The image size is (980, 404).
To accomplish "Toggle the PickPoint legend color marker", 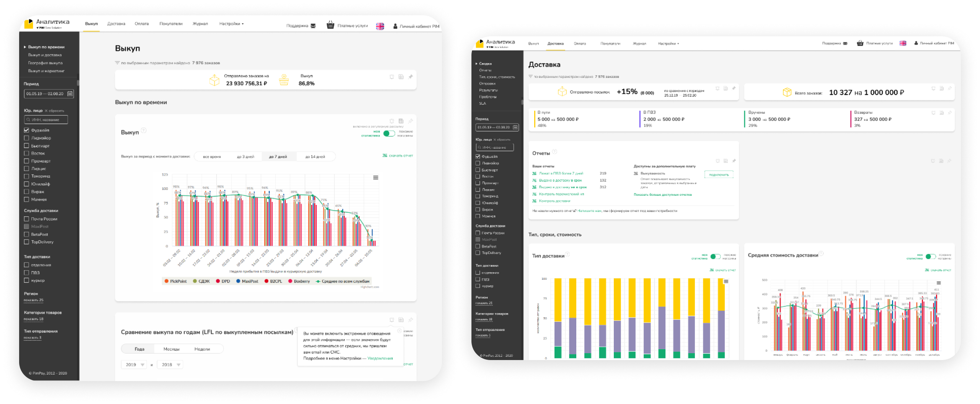I will (166, 281).
